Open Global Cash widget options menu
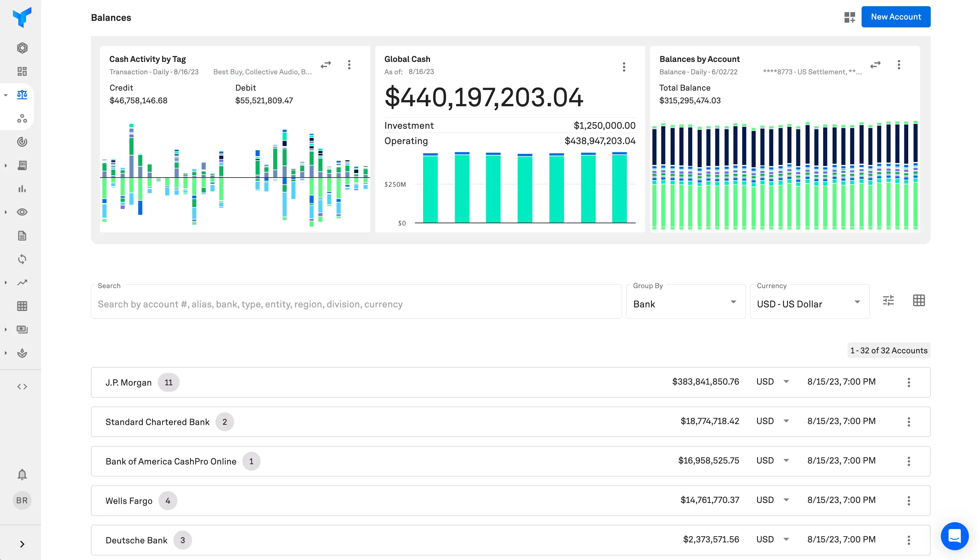The width and height of the screenshot is (978, 560). point(624,67)
